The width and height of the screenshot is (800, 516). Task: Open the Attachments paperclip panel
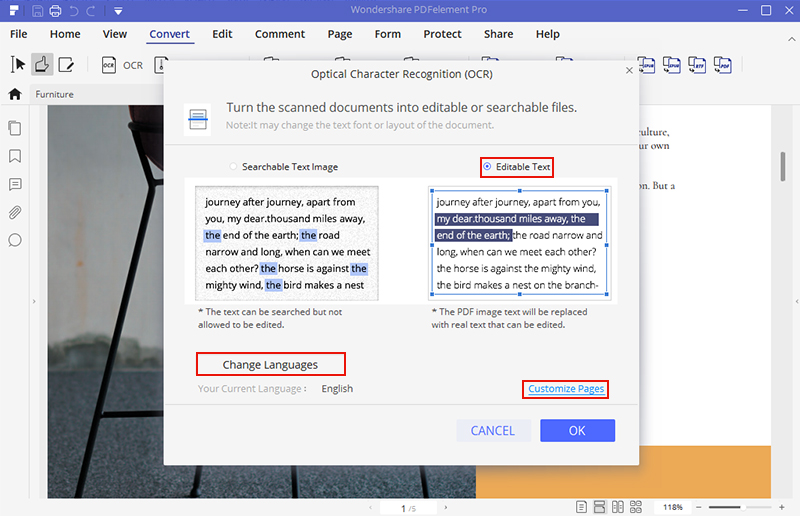coord(15,212)
